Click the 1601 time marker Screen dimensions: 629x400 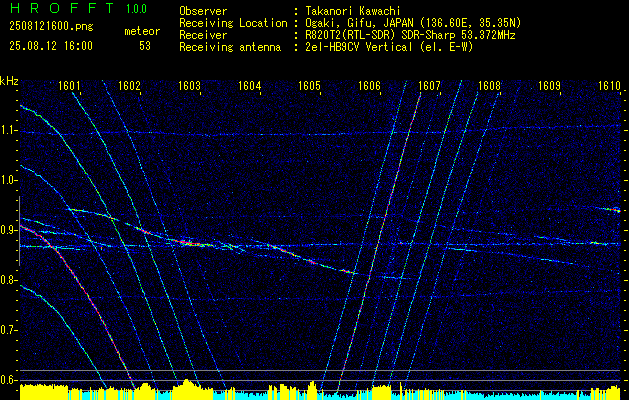click(x=69, y=86)
